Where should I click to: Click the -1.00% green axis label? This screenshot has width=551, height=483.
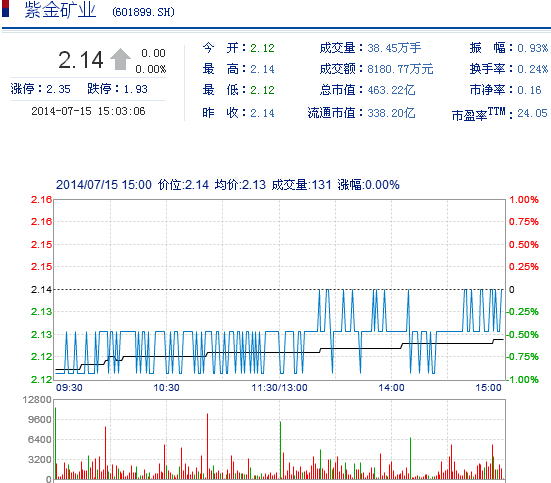point(523,379)
